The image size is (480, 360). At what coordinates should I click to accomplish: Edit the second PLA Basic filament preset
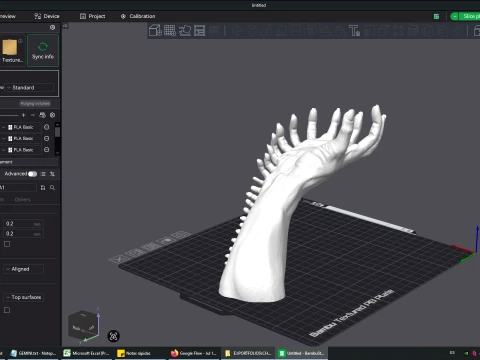[47, 138]
